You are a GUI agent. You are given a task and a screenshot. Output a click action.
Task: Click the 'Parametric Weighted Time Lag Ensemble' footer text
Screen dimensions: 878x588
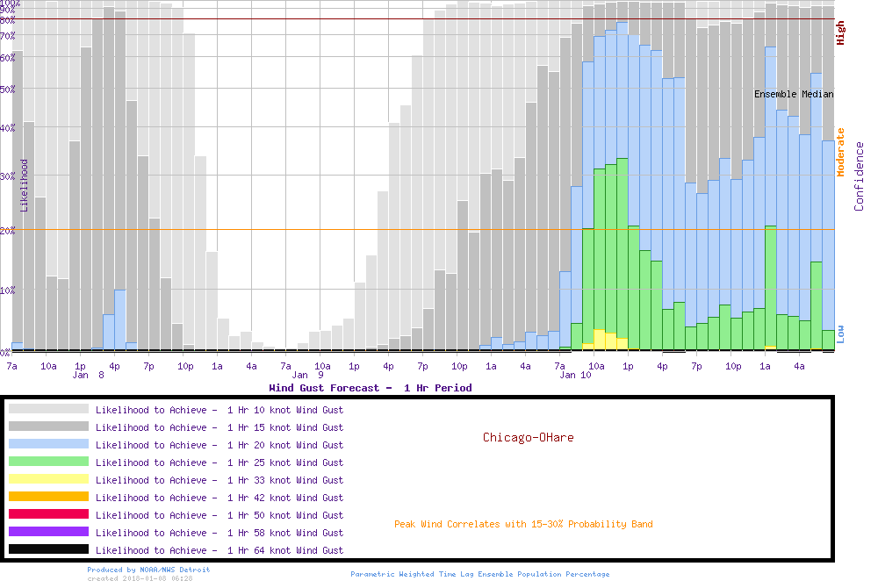point(480,574)
